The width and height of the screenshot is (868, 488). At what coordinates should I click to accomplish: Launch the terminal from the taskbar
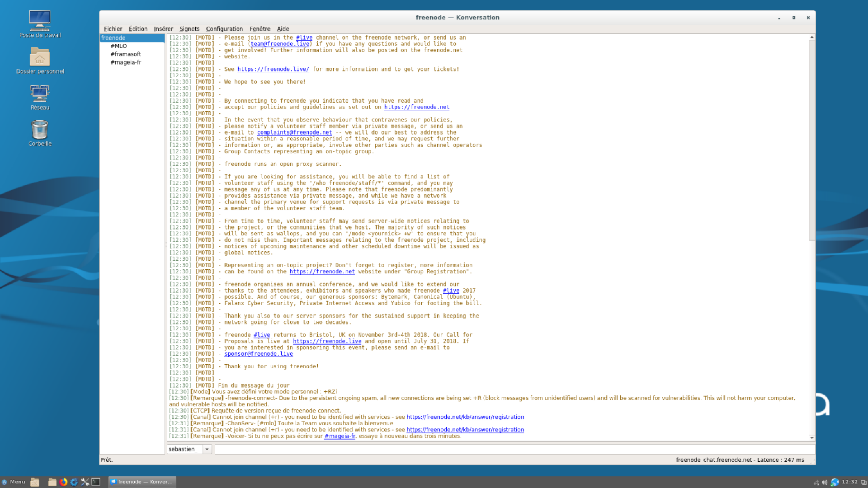(96, 482)
